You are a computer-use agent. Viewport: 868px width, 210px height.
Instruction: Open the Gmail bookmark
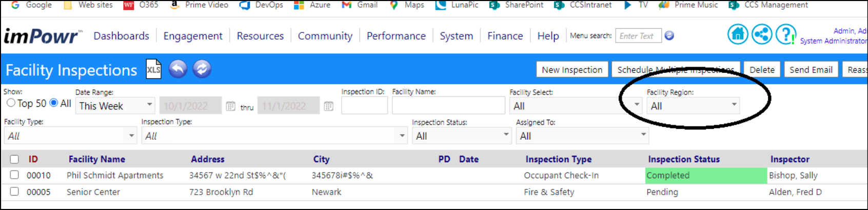click(x=360, y=5)
